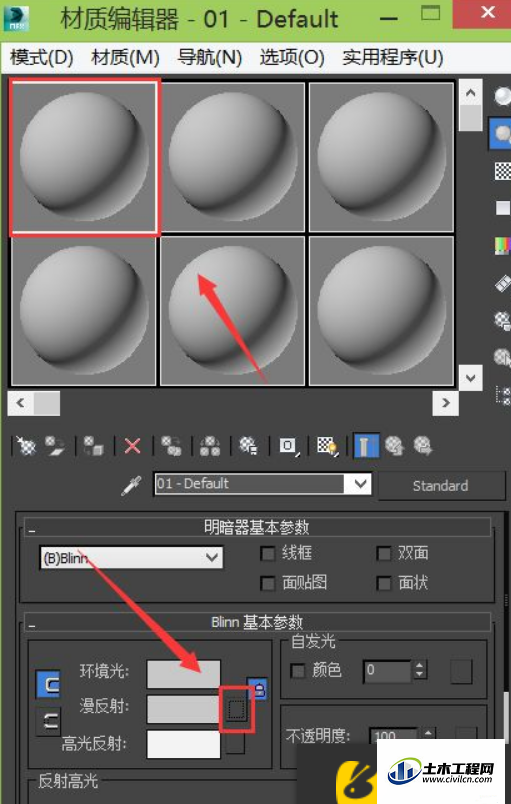Image resolution: width=511 pixels, height=804 pixels.
Task: Click Go Forward to Sibling icon
Action: point(423,446)
